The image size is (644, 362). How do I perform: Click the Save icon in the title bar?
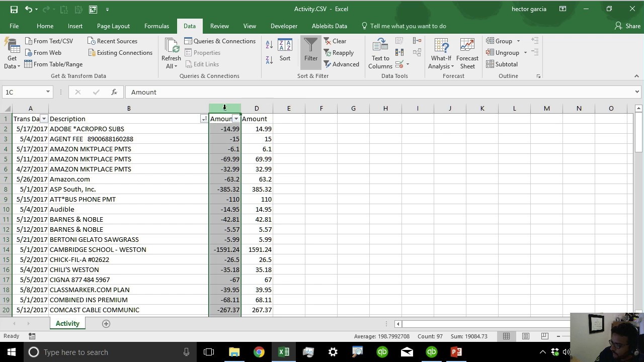coord(14,9)
